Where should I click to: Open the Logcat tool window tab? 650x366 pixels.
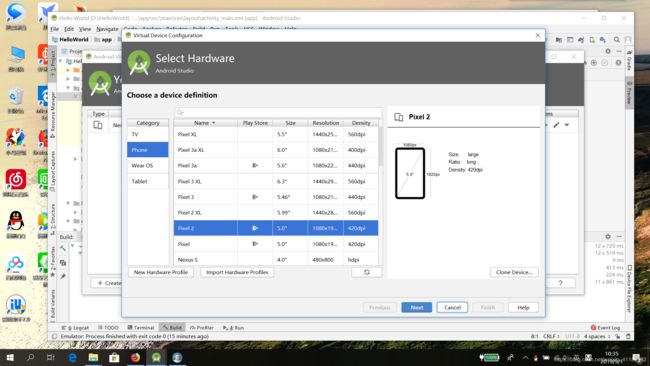point(75,327)
